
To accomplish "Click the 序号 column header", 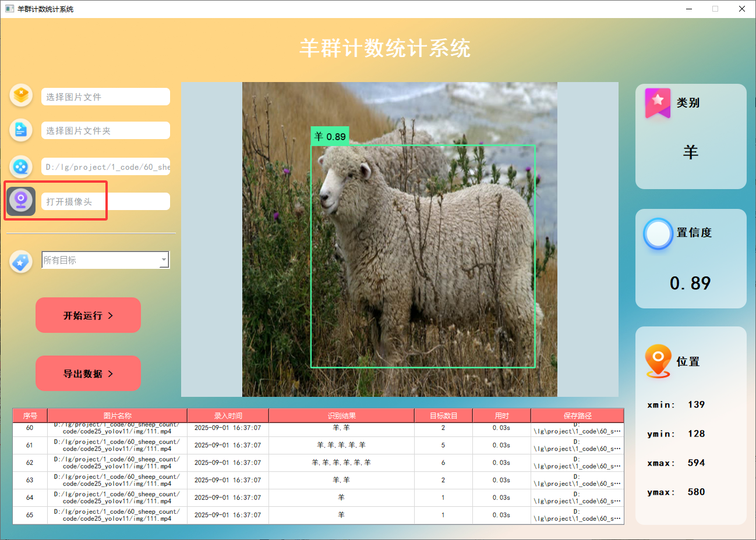I will tap(30, 415).
